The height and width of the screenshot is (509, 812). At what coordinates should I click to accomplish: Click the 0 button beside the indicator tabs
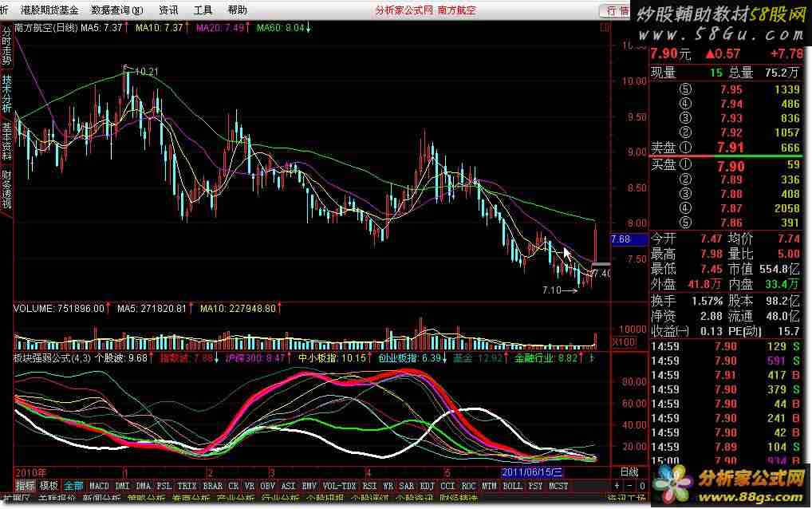point(642,486)
